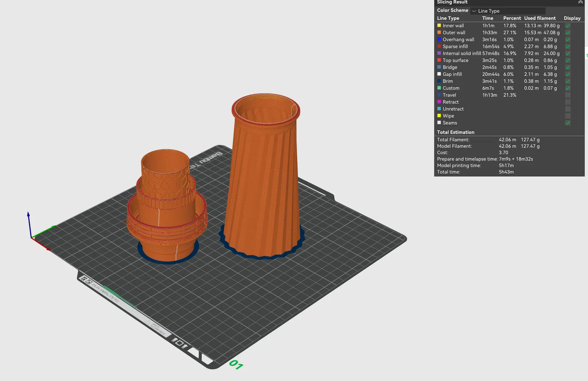This screenshot has height=381, width=588.
Task: Show Retract points via its checkbox
Action: tap(568, 102)
